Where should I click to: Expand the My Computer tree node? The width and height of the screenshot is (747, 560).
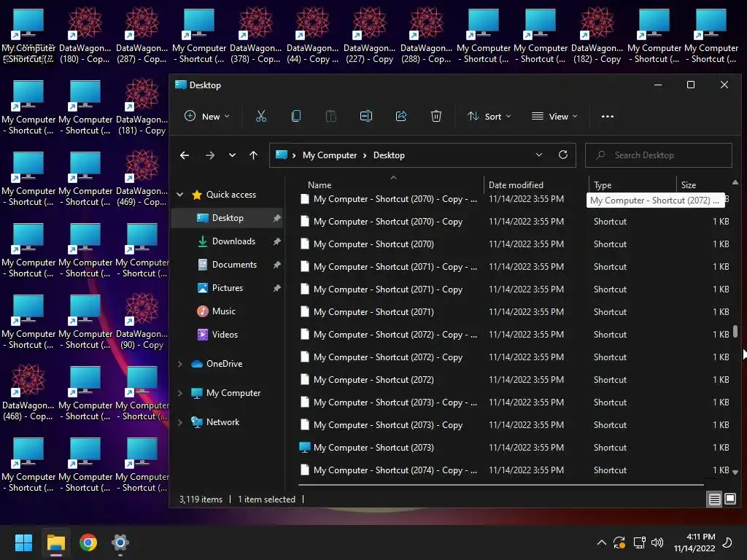[180, 393]
